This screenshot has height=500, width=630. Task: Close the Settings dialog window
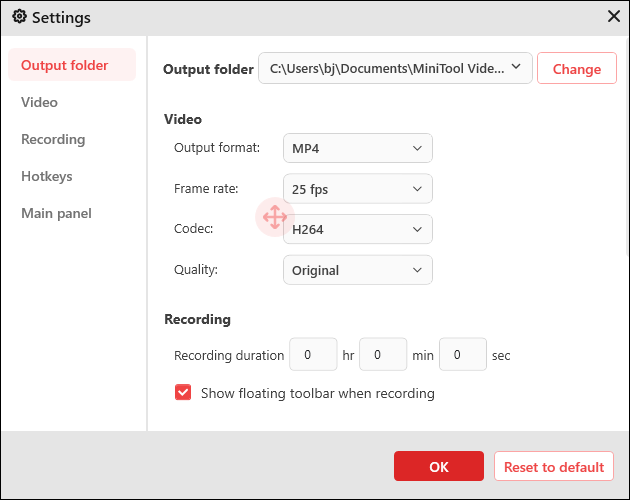(614, 16)
